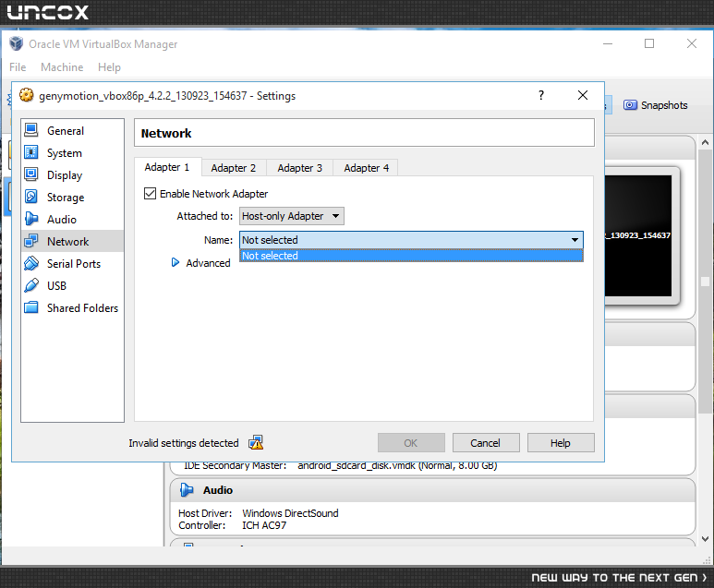The height and width of the screenshot is (588, 714).
Task: Switch to Adapter 1 tab
Action: [x=166, y=167]
